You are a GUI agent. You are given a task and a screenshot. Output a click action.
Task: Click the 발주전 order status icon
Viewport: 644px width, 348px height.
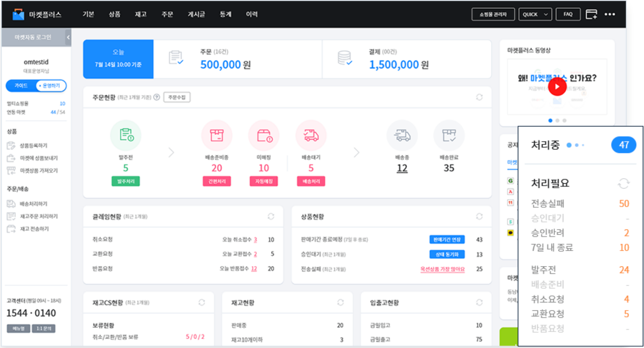(126, 135)
